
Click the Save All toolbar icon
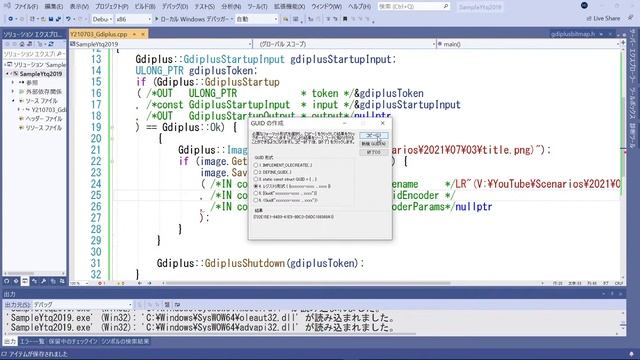point(59,19)
